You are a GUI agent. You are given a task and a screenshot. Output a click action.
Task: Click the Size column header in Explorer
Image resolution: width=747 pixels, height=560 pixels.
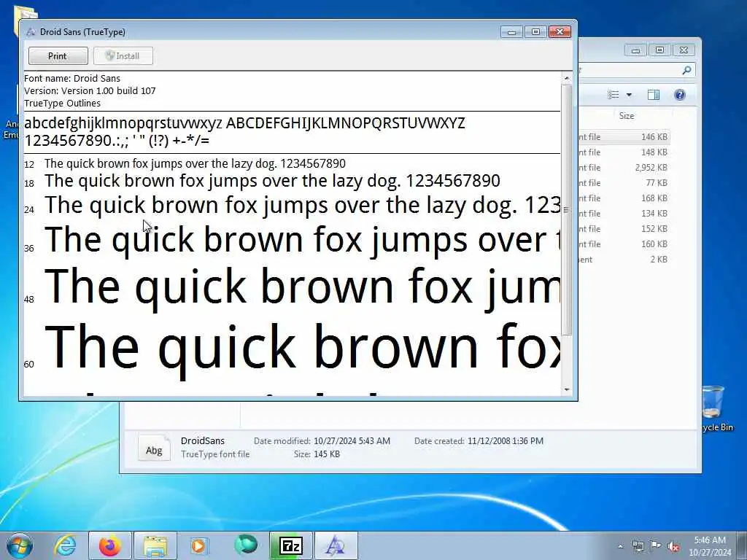click(x=627, y=116)
